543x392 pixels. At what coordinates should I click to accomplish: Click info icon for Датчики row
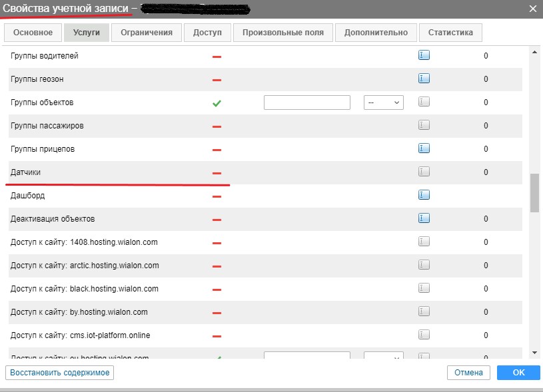(424, 172)
